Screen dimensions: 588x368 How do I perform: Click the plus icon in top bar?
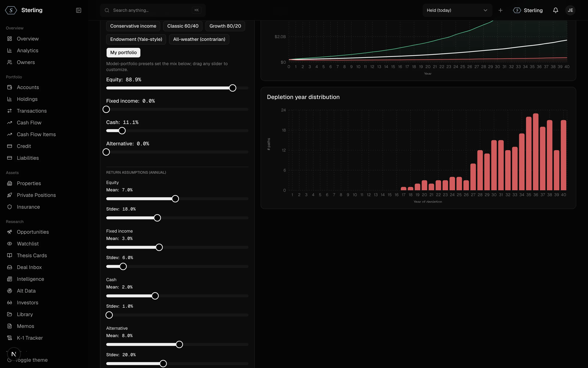click(500, 10)
